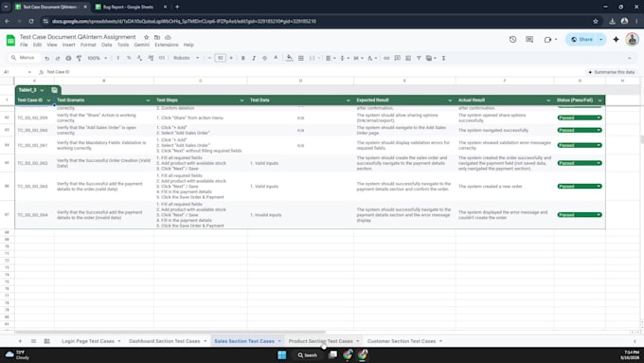Click the add new sheet plus button
This screenshot has width=644, height=363.
pyautogui.click(x=20, y=341)
